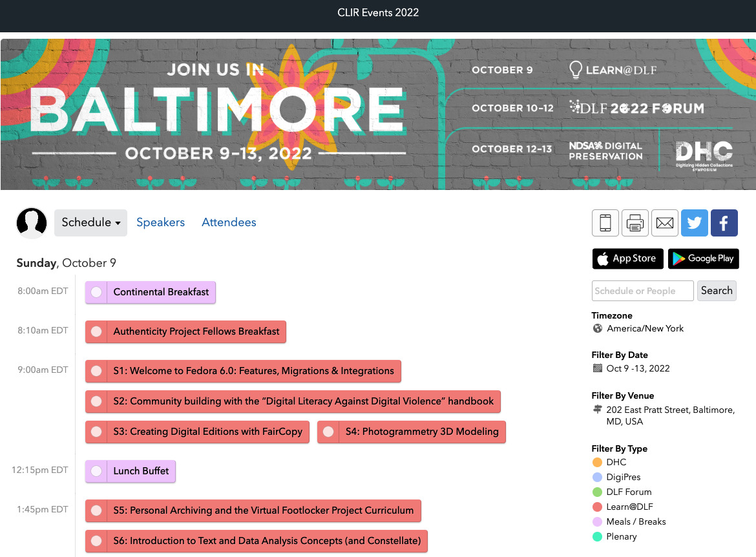This screenshot has height=557, width=756.
Task: Select the Meals / Breaks color dot filter
Action: click(596, 521)
